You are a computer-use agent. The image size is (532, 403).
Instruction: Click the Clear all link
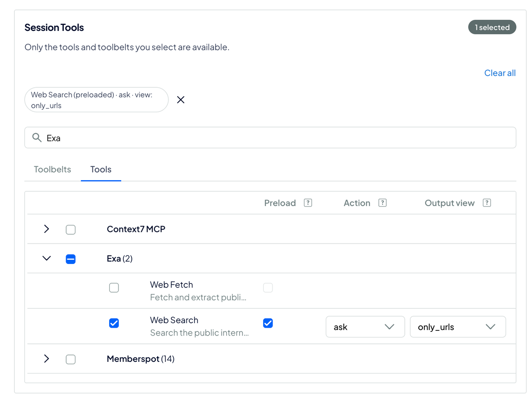[500, 73]
